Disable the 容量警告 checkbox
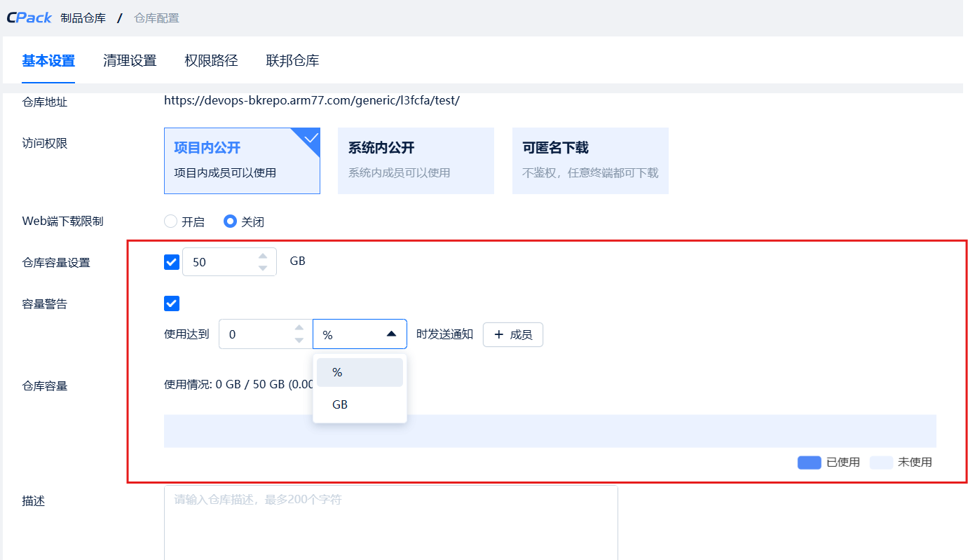The width and height of the screenshot is (968, 560). pyautogui.click(x=171, y=303)
